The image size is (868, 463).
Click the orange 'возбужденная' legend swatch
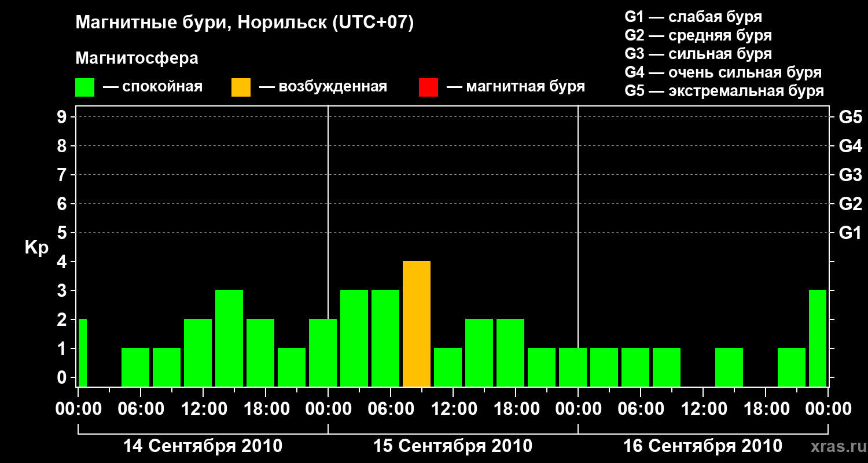241,87
